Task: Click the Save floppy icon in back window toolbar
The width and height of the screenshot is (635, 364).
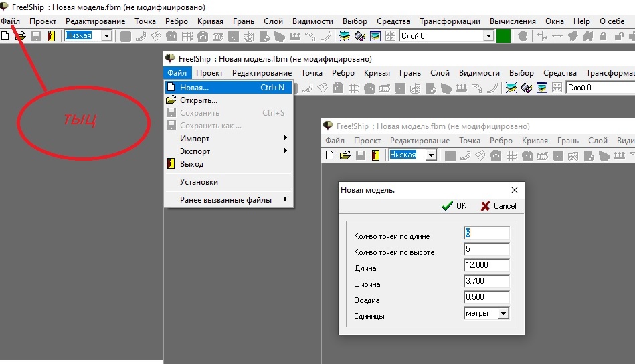Action: click(36, 36)
